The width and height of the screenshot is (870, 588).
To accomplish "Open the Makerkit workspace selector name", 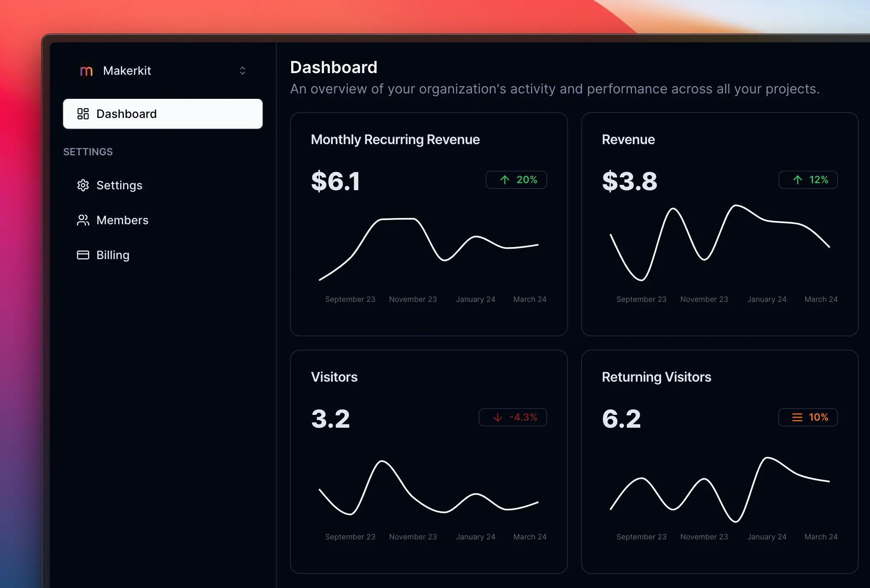I will point(127,71).
